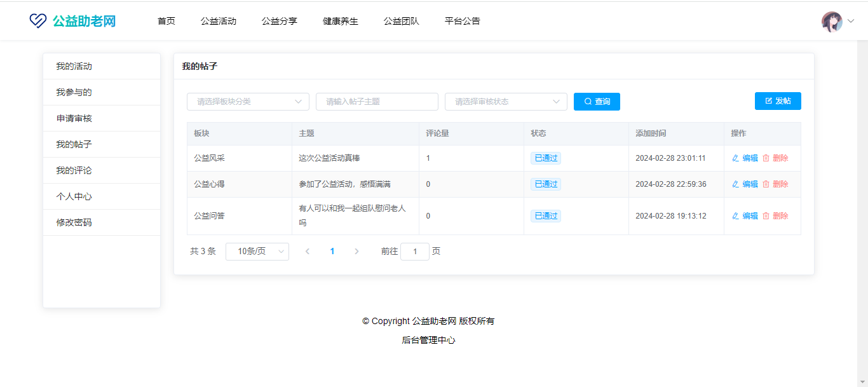Screen dimensions: 868x387
Task: Expand the user menu arrow beside avatar
Action: tap(851, 22)
